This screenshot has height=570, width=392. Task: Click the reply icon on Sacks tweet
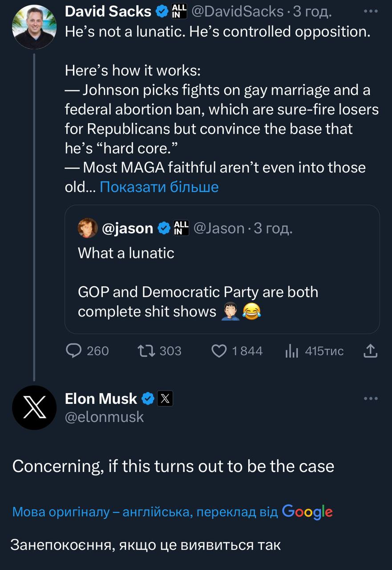[73, 351]
